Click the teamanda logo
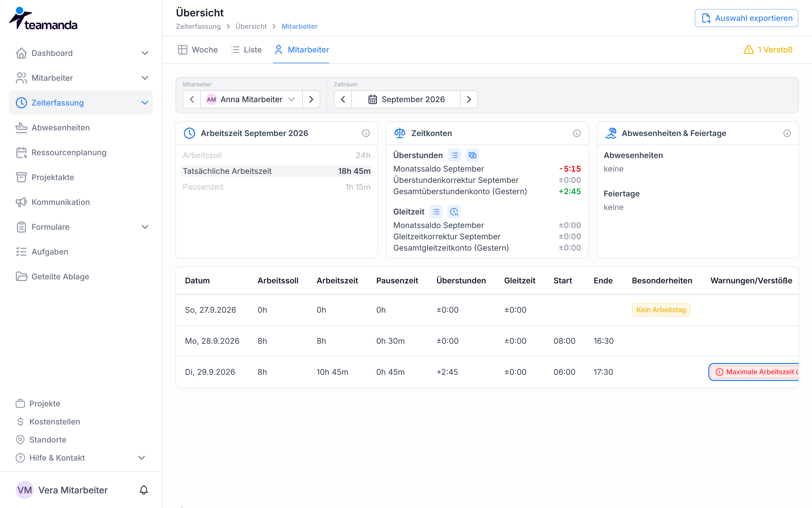812x508 pixels. [43, 18]
